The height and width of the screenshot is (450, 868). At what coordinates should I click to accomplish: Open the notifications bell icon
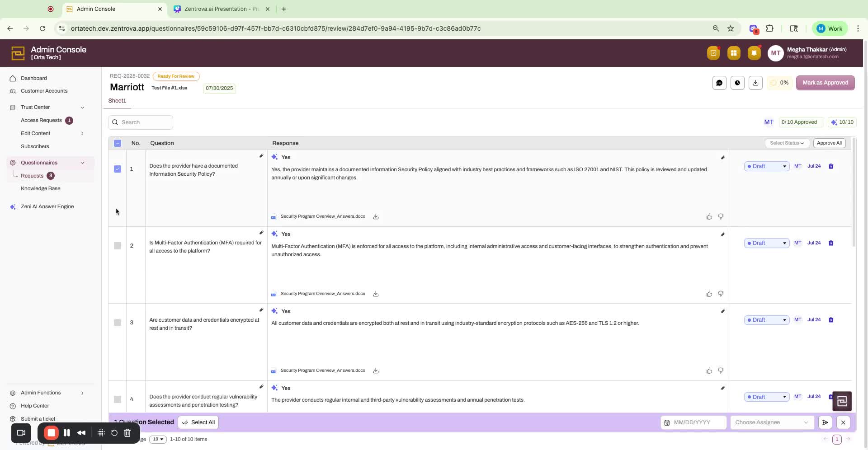754,53
